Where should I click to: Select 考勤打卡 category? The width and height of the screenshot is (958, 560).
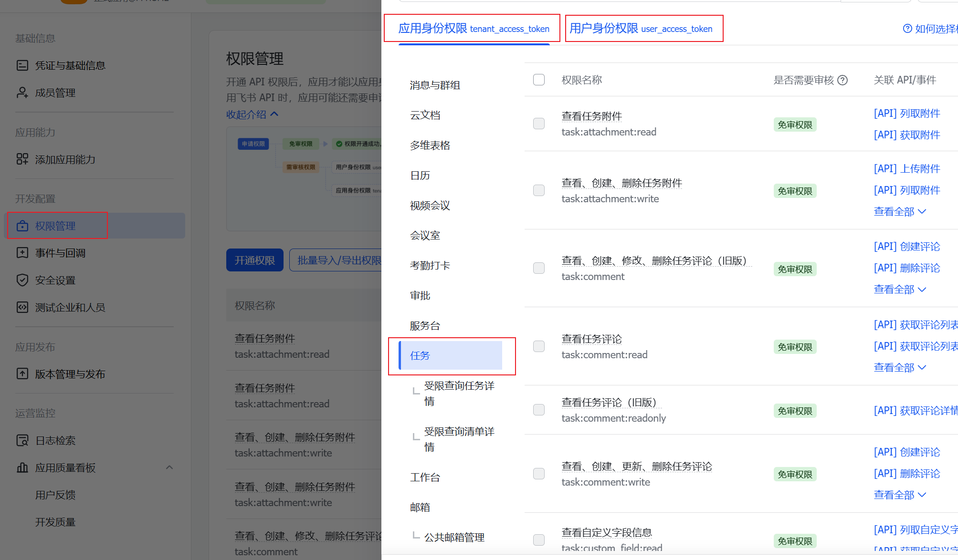click(x=430, y=266)
